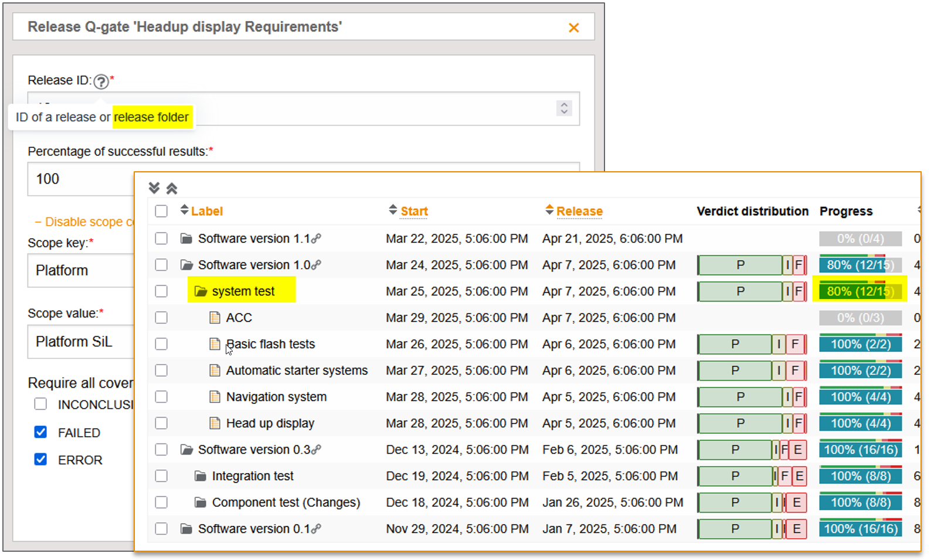Click the Integration test folder icon

201,476
